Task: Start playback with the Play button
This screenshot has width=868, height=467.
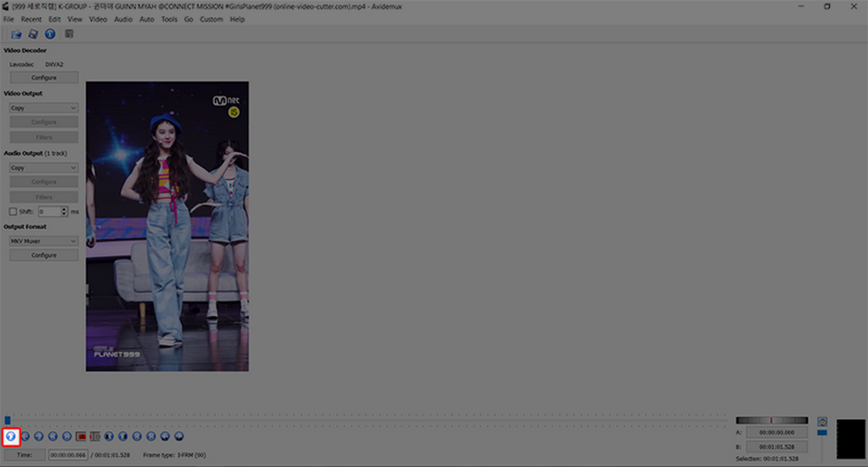Action: 11,436
